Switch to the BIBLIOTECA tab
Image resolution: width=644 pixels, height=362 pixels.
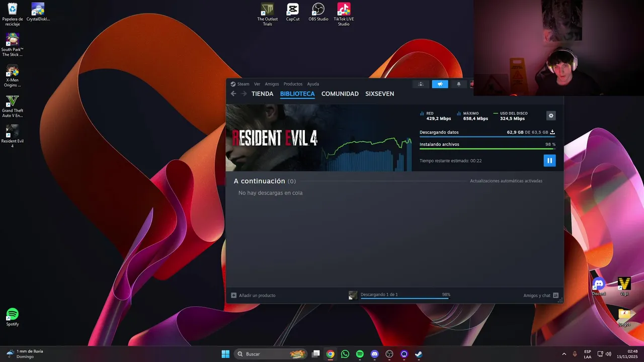point(297,94)
